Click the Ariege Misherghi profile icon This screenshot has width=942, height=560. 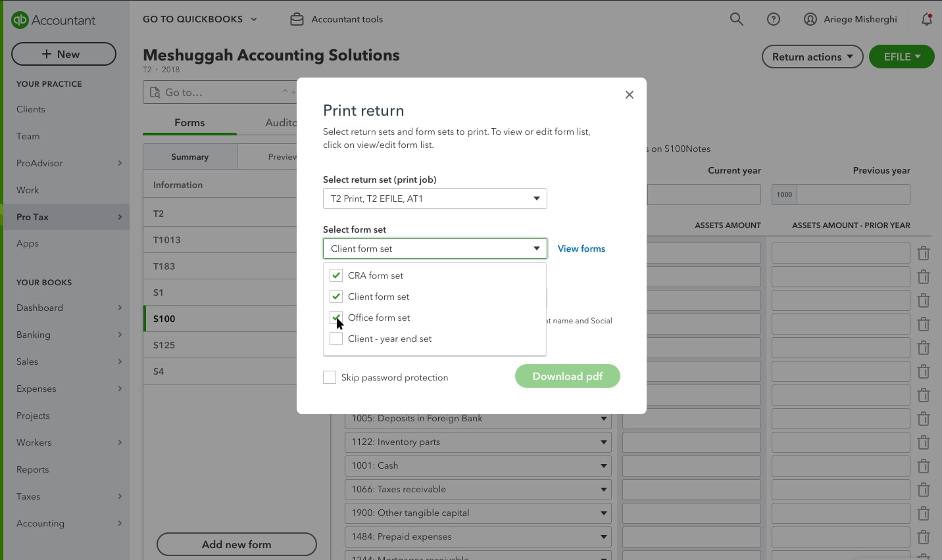pos(810,19)
